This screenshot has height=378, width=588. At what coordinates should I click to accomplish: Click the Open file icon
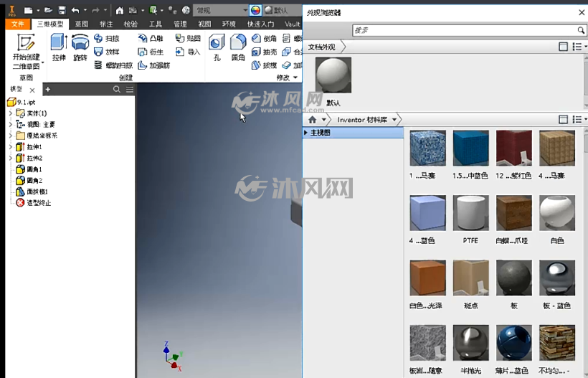[x=48, y=10]
